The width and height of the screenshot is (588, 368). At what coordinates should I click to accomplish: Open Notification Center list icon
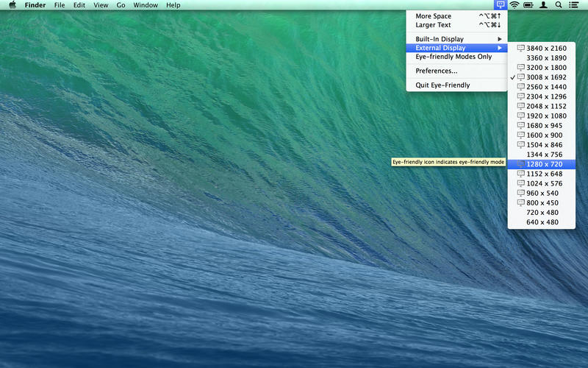(x=574, y=5)
